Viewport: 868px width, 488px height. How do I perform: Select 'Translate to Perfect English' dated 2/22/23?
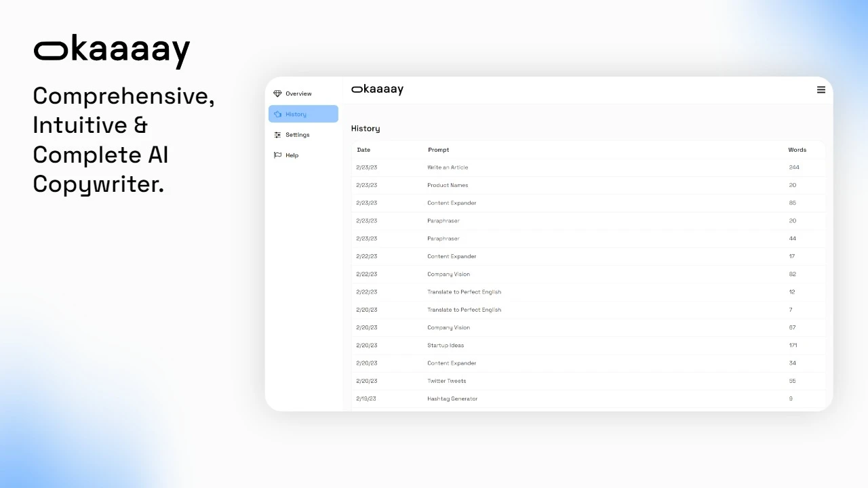click(x=589, y=292)
